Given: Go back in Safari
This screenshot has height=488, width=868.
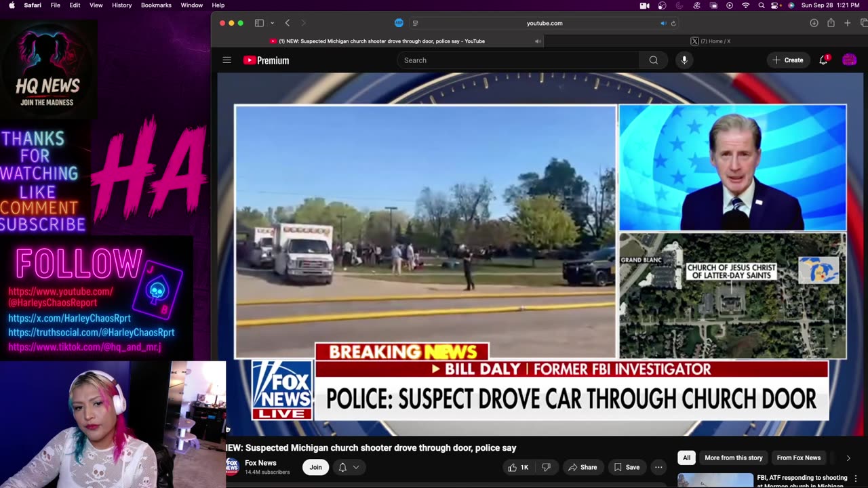Looking at the screenshot, I should point(288,23).
